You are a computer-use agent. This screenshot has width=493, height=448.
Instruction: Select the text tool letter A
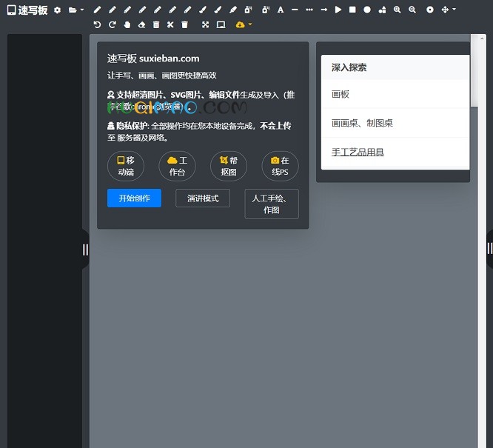point(281,10)
